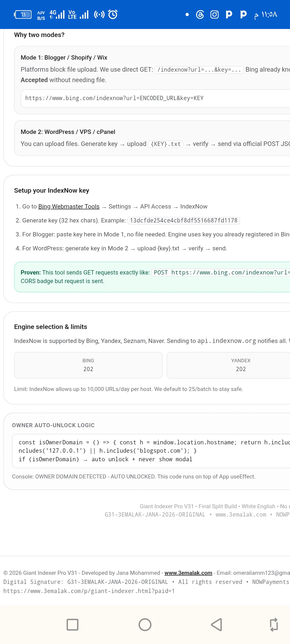Image resolution: width=290 pixels, height=644 pixels.
Task: Select the YANDEX engine card
Action: 228,365
